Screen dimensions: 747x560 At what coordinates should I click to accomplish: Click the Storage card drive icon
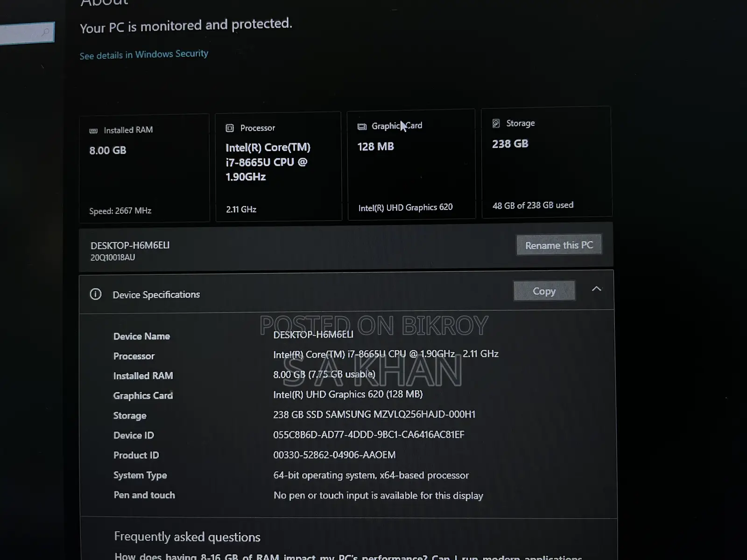(496, 123)
